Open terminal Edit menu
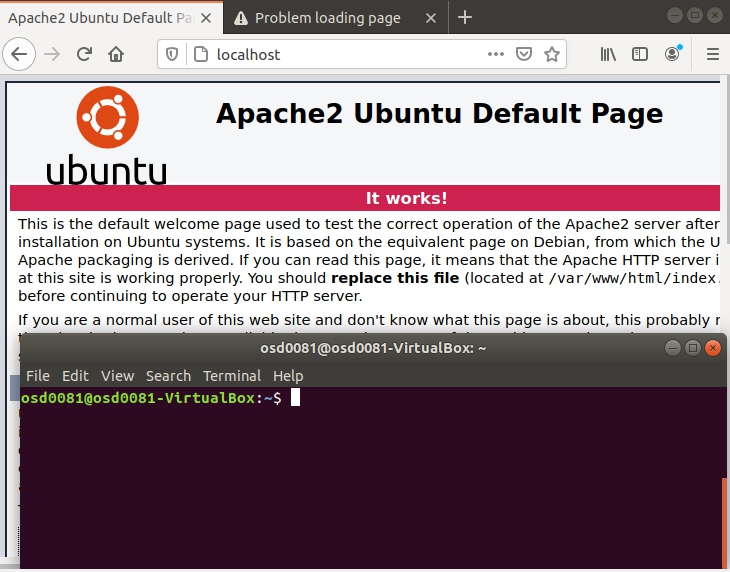Screen dimensions: 730x572 pos(75,376)
